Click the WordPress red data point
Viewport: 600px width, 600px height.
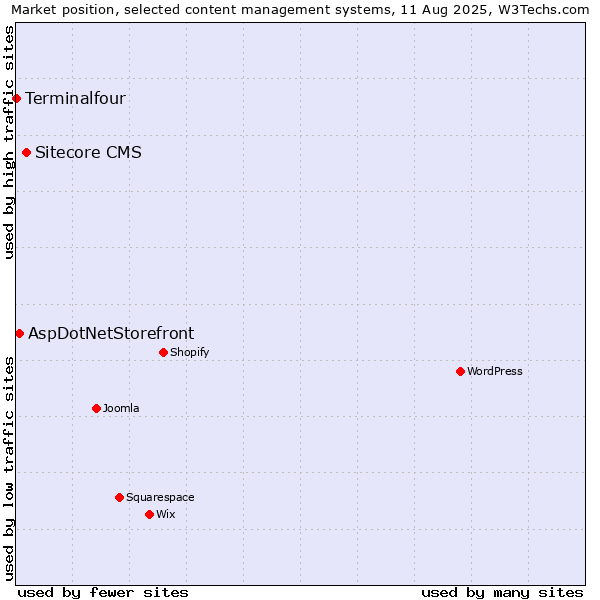(460, 372)
